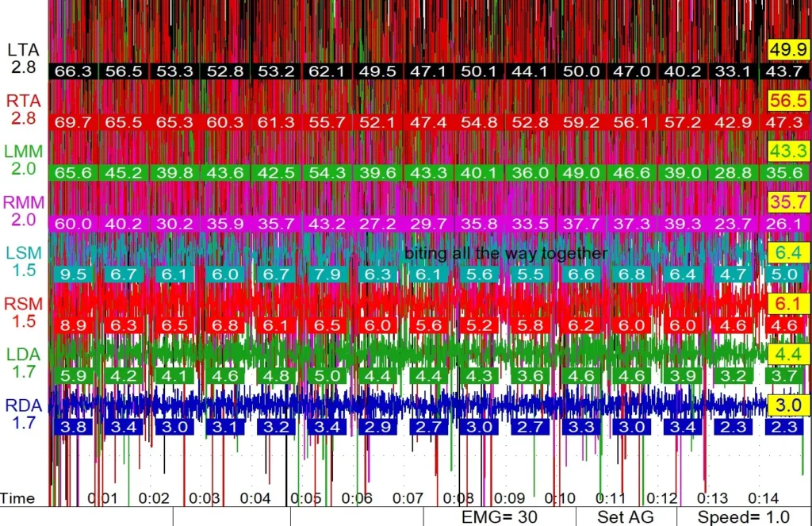The height and width of the screenshot is (526, 812).
Task: Click the LTA reading 62.1
Action: (x=327, y=71)
